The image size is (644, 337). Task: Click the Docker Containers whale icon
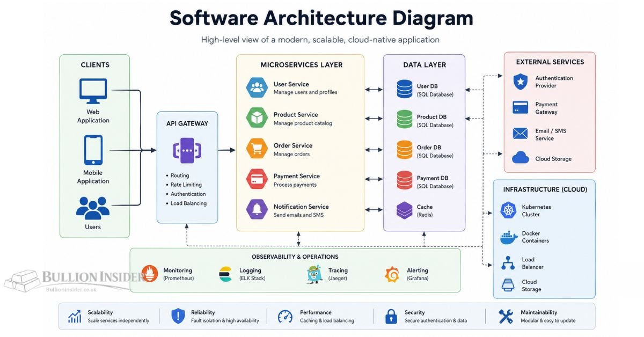(509, 237)
